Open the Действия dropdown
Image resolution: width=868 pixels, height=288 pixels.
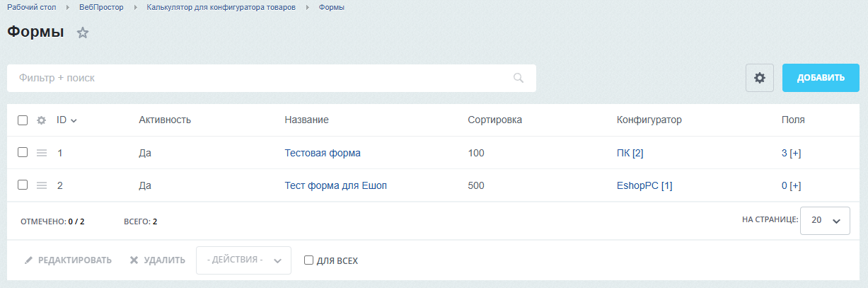243,260
